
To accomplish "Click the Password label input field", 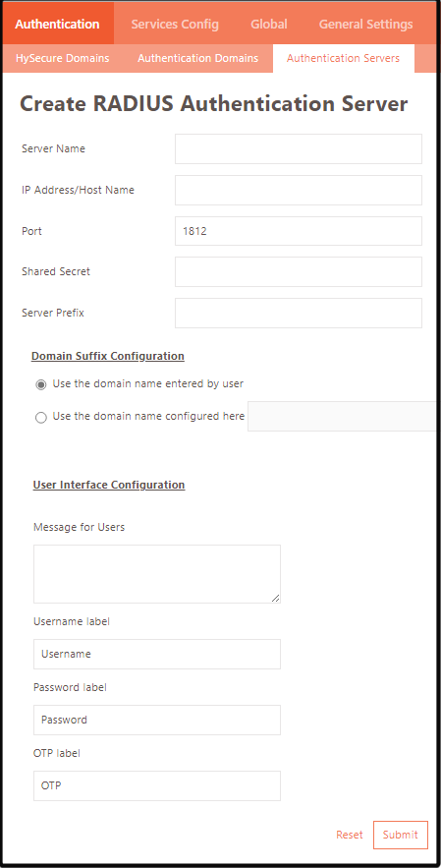I will [157, 721].
